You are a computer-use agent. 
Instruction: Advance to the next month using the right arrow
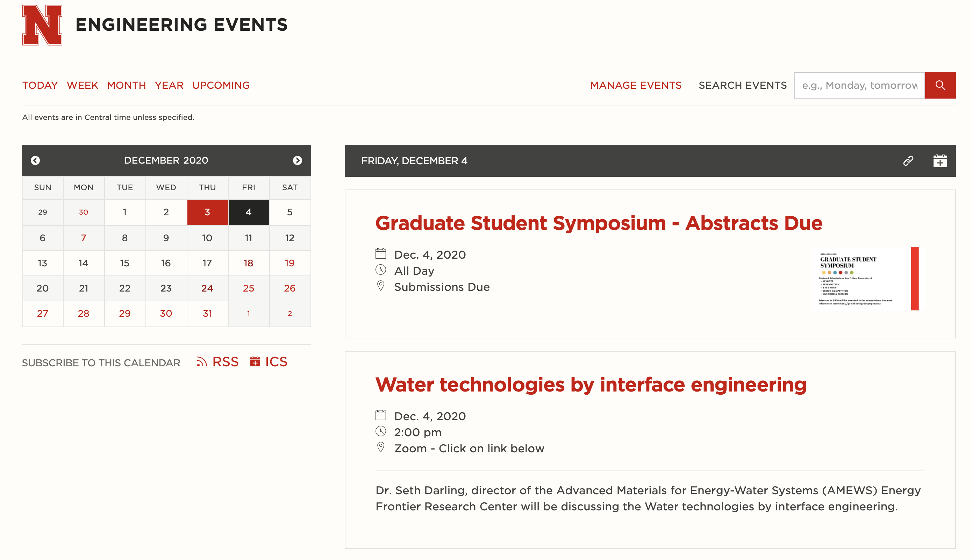[x=297, y=160]
